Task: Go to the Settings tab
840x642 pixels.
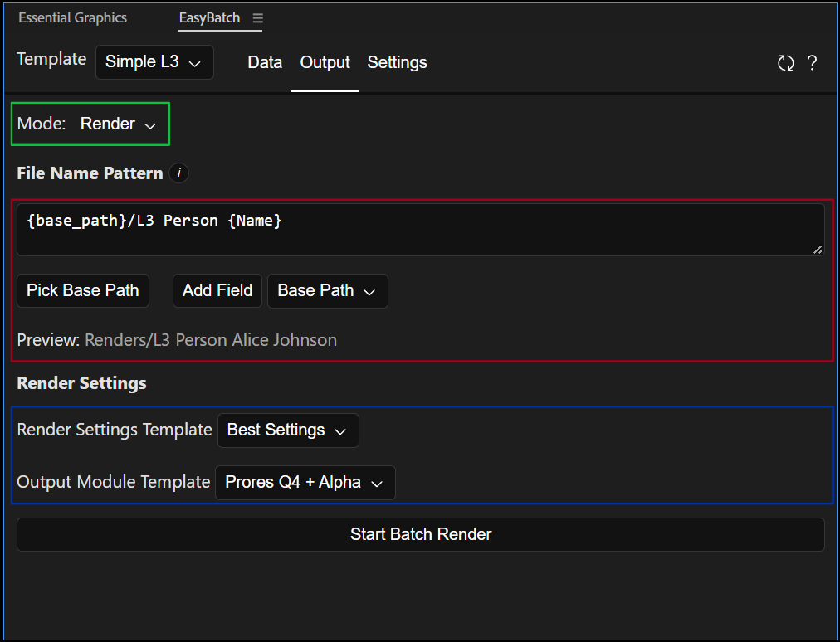Action: coord(397,62)
